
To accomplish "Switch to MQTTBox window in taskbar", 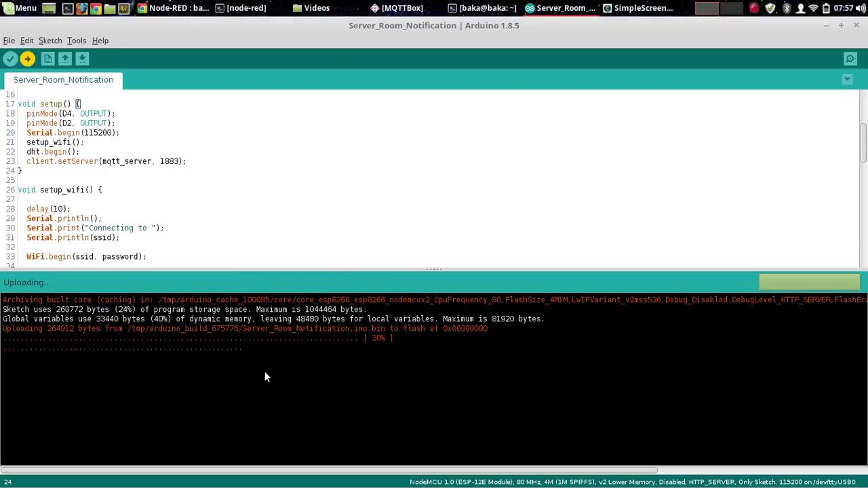I will click(x=397, y=8).
